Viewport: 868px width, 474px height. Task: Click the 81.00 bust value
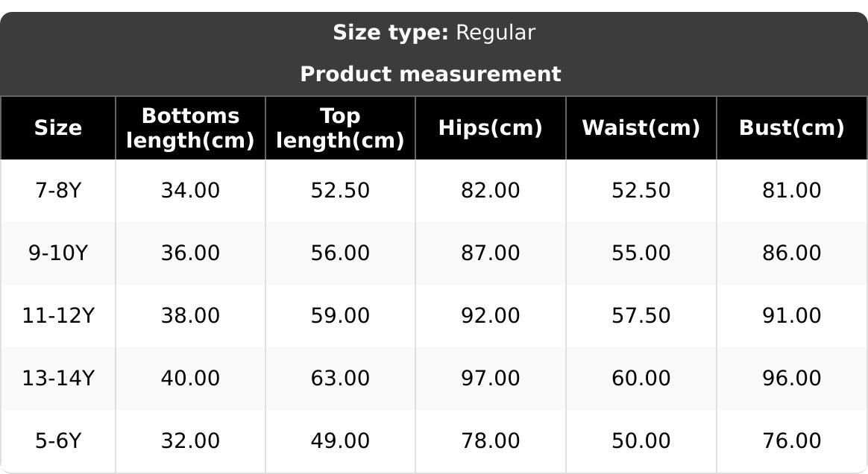(x=791, y=191)
